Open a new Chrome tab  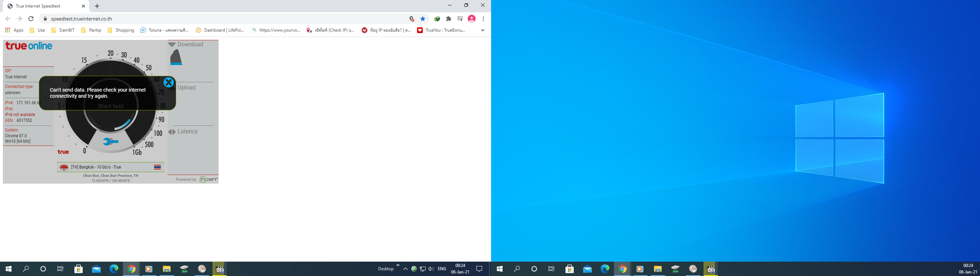(97, 6)
